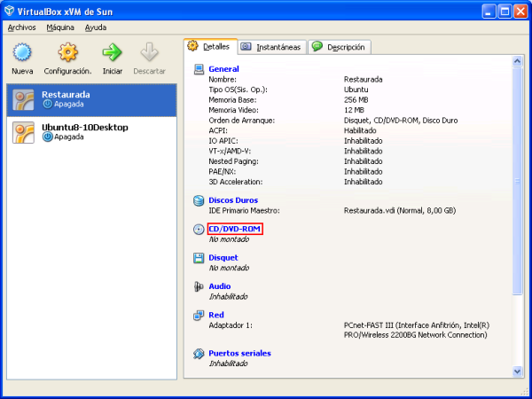Click the CD disc icon next to CD/DVD-ROM
The image size is (532, 399).
point(199,230)
